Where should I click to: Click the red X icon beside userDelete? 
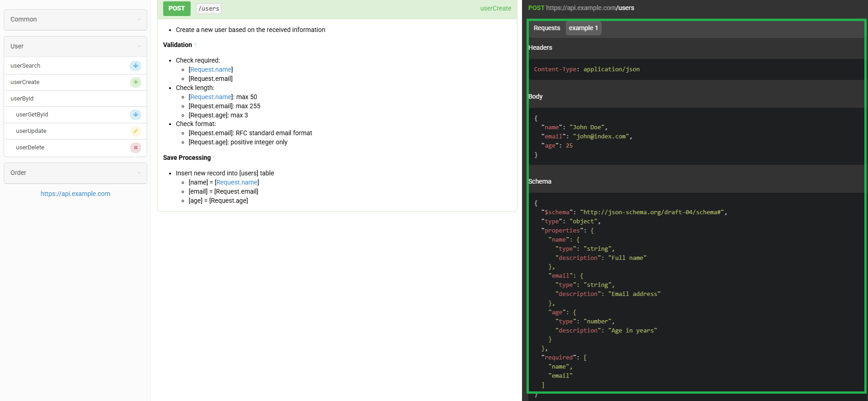[x=135, y=148]
